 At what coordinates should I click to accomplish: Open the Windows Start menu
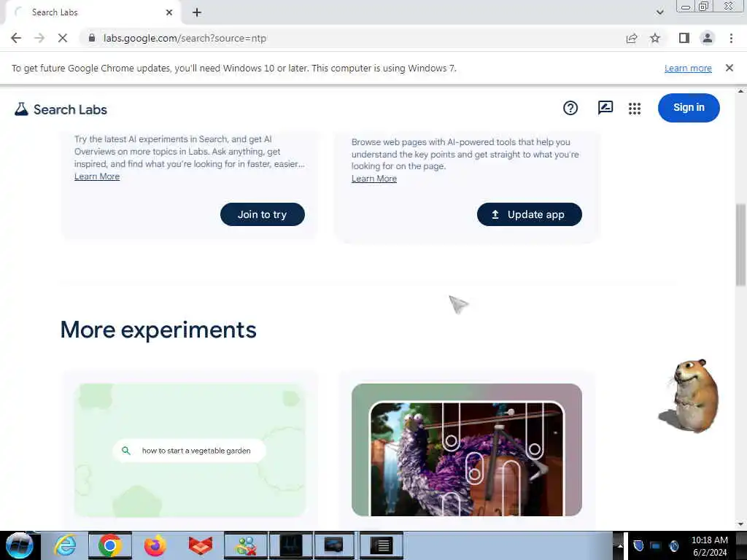tap(19, 545)
